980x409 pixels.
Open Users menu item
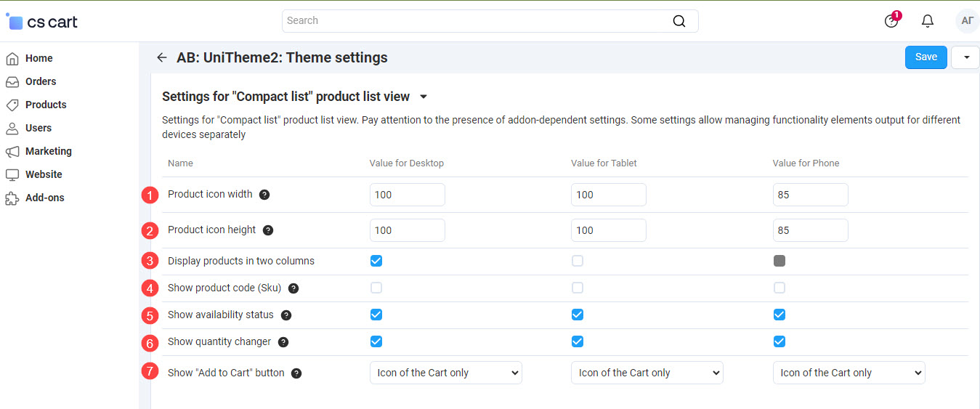(39, 128)
